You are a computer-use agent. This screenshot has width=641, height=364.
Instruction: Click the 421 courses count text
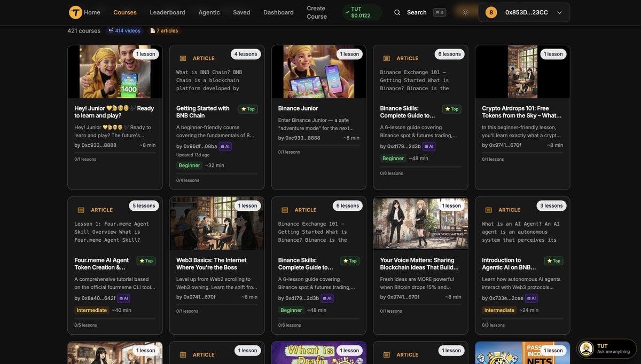[x=84, y=30]
